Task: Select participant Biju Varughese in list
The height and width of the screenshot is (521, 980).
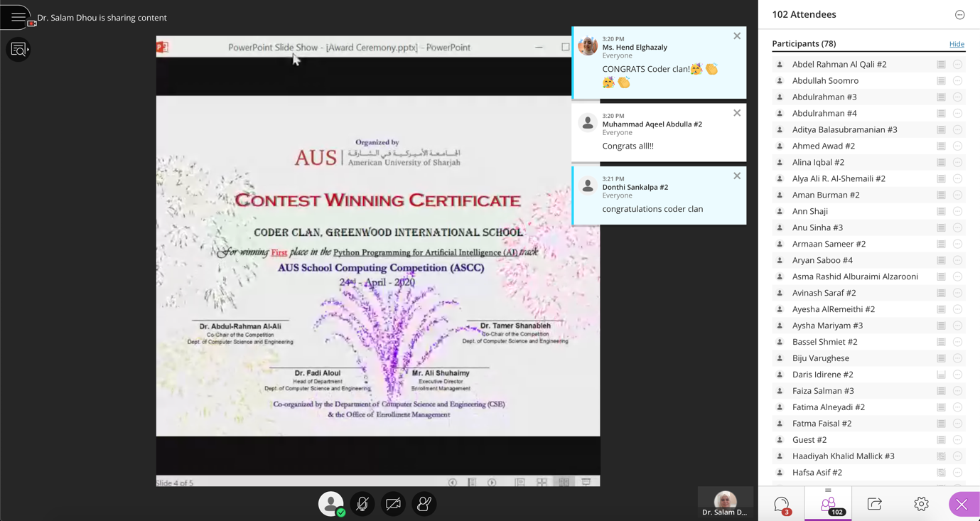Action: click(x=820, y=358)
